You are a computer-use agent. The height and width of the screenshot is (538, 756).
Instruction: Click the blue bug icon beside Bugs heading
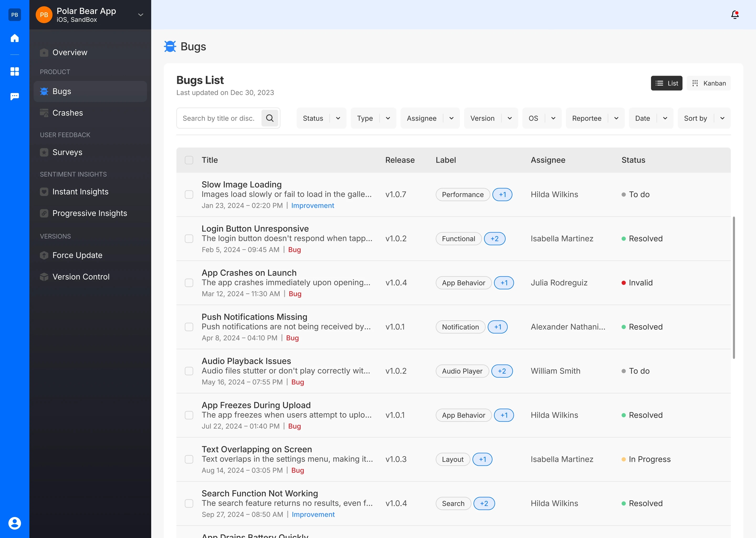click(x=170, y=46)
